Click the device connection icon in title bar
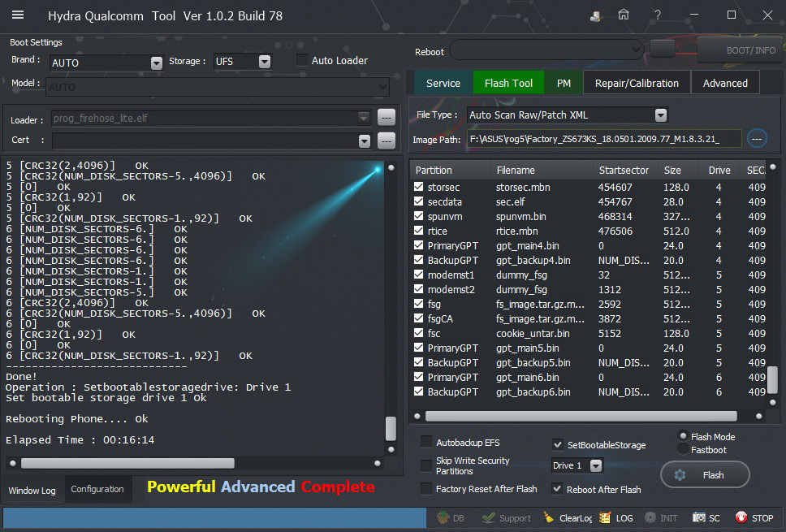 tap(595, 16)
